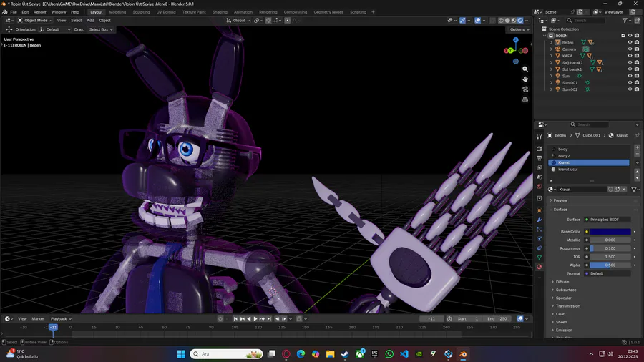Select solid viewport shading mode

tap(507, 20)
